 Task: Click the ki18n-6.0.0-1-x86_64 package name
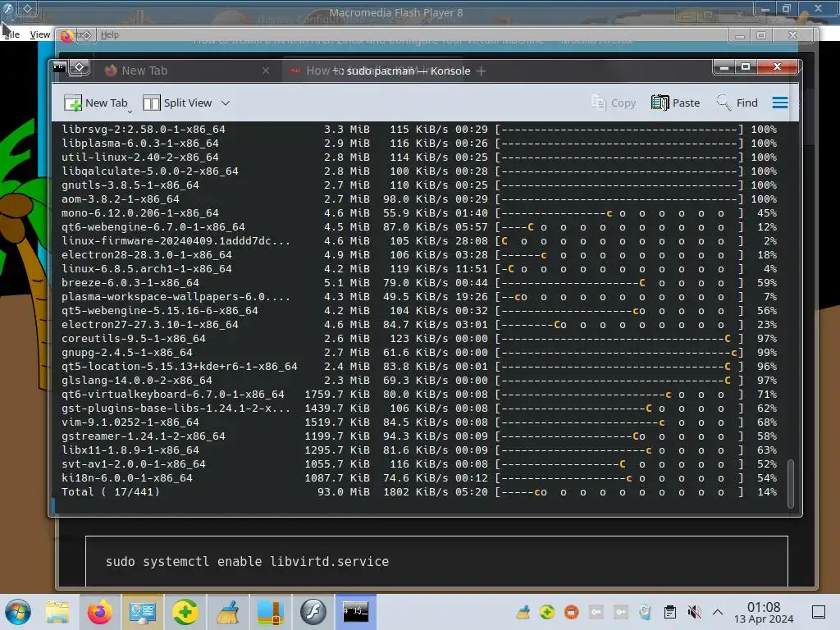tap(127, 477)
